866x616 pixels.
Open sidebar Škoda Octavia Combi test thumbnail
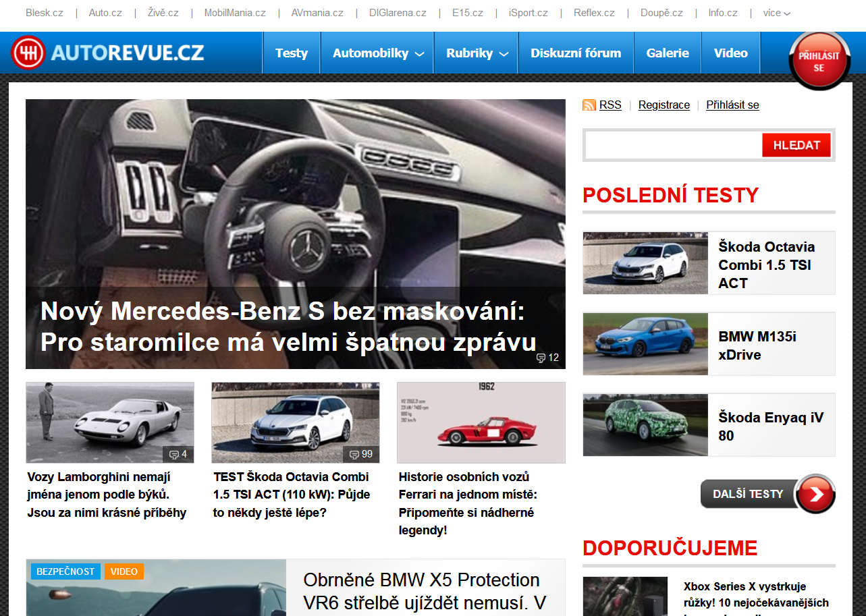(x=645, y=263)
